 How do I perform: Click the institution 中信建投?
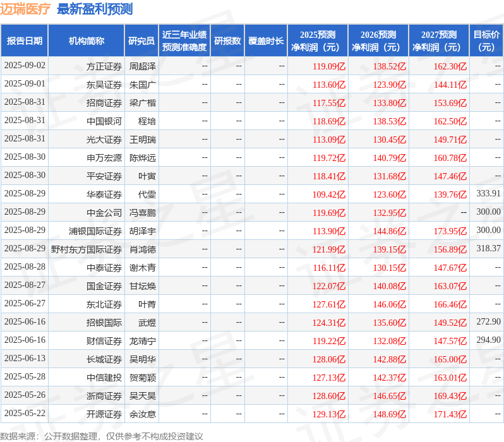coord(104,378)
